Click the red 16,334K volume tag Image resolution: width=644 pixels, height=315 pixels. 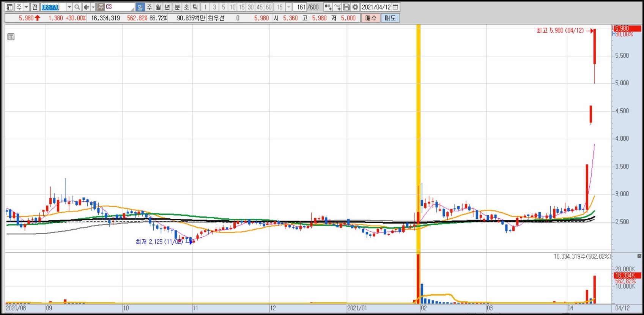[x=627, y=276]
